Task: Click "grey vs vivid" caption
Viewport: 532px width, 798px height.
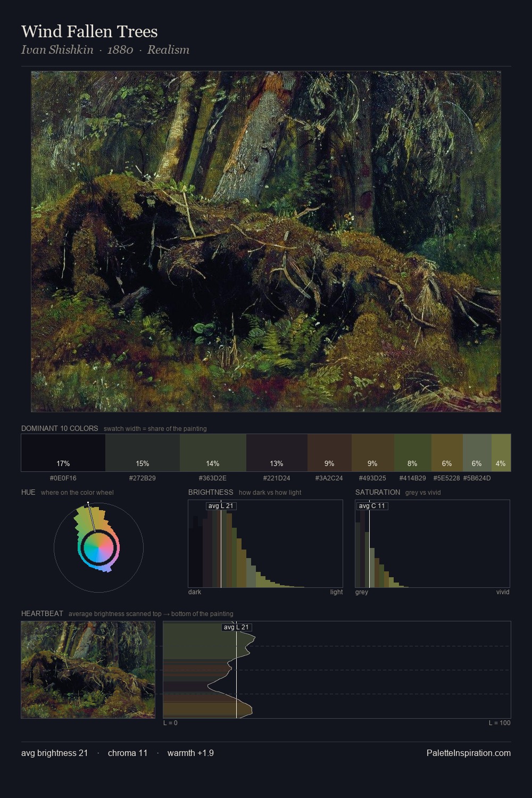Action: pyautogui.click(x=423, y=493)
